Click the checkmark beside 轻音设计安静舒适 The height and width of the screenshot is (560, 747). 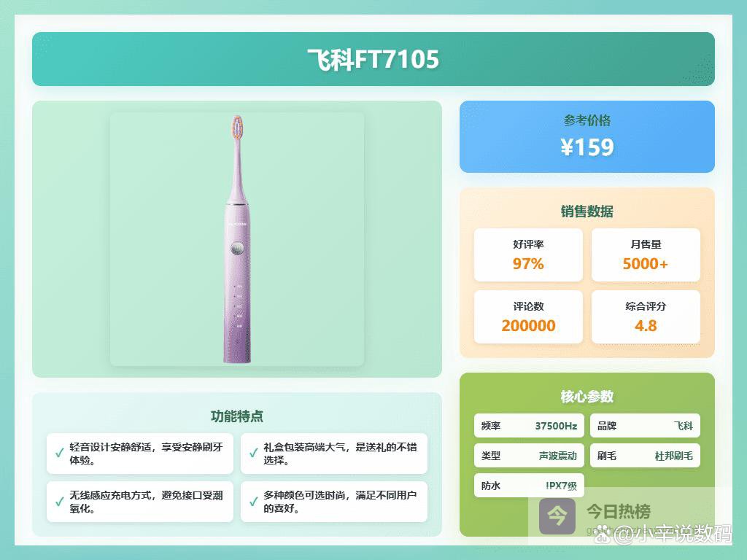pyautogui.click(x=60, y=454)
